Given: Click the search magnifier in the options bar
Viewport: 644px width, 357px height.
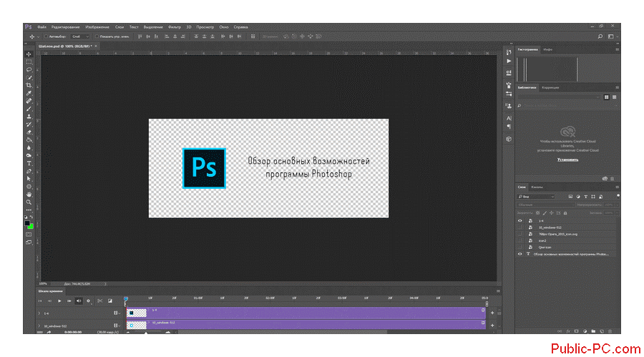Looking at the screenshot, I should coord(600,36).
